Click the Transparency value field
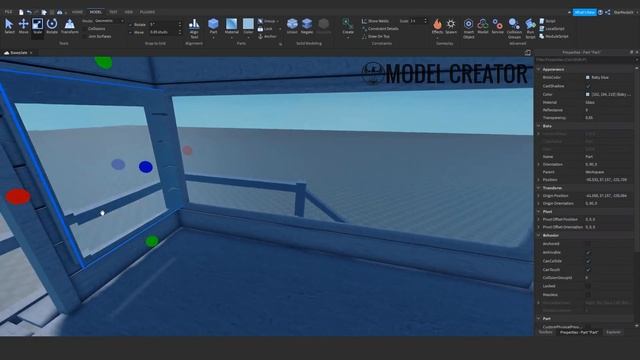This screenshot has width=640, height=360. click(609, 118)
